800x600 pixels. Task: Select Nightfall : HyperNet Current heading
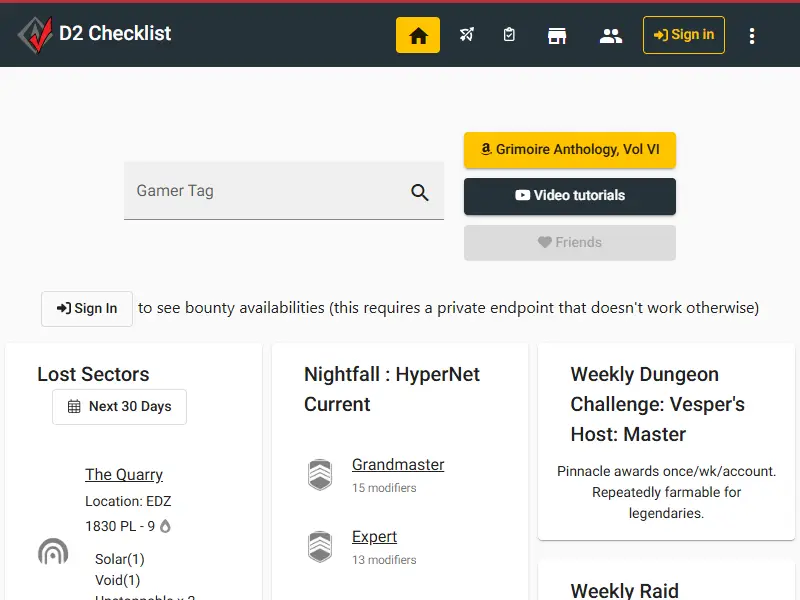pyautogui.click(x=392, y=389)
